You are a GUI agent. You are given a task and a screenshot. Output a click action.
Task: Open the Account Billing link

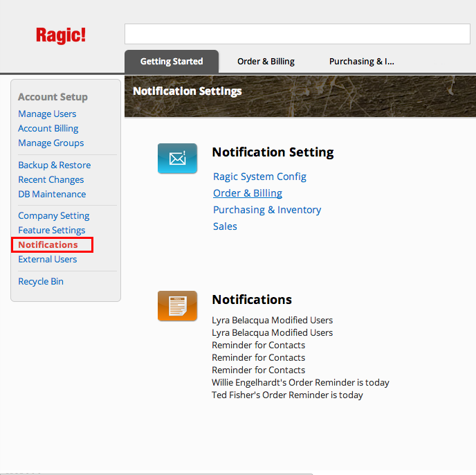point(48,128)
